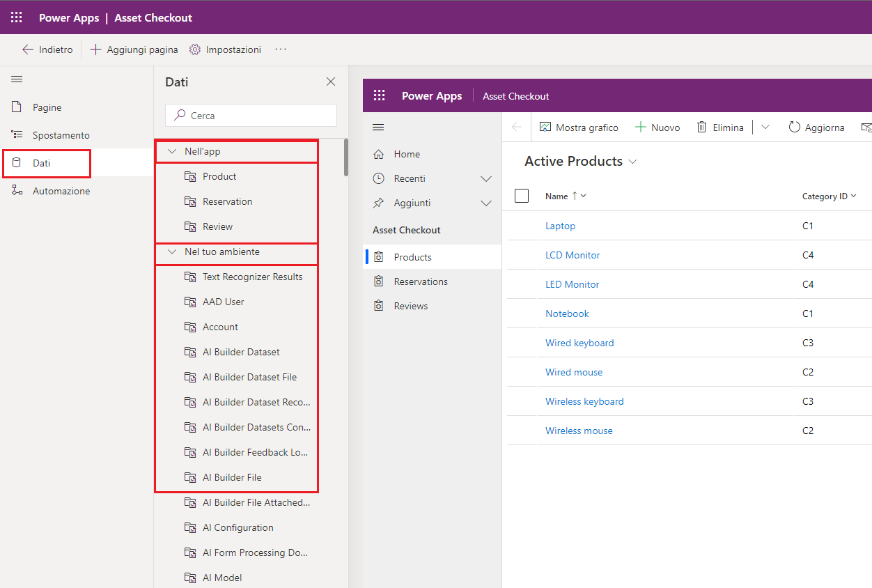
Task: Expand the Aggiunti chevron
Action: click(x=486, y=203)
